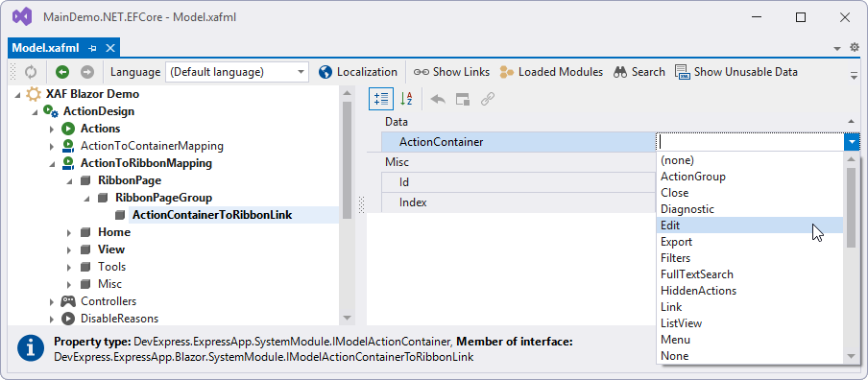868x380 pixels.
Task: Click the dropdown list scrollbar down arrow
Action: tap(852, 356)
